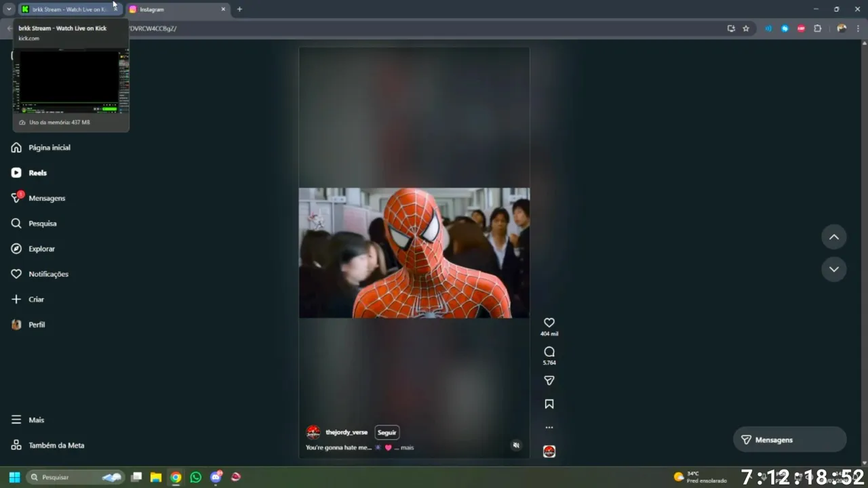This screenshot has width=868, height=488.
Task: Click the browser address bar
Action: (x=420, y=28)
